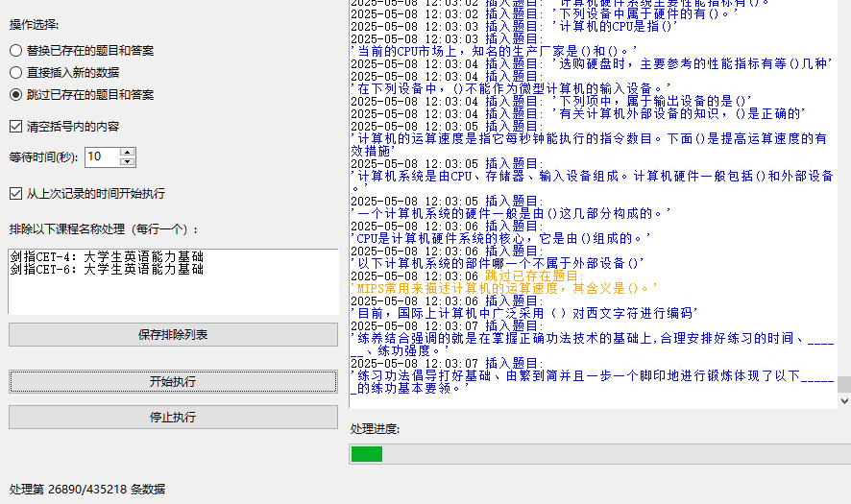Click the 开始执行 button
The image size is (851, 504).
coord(173,381)
